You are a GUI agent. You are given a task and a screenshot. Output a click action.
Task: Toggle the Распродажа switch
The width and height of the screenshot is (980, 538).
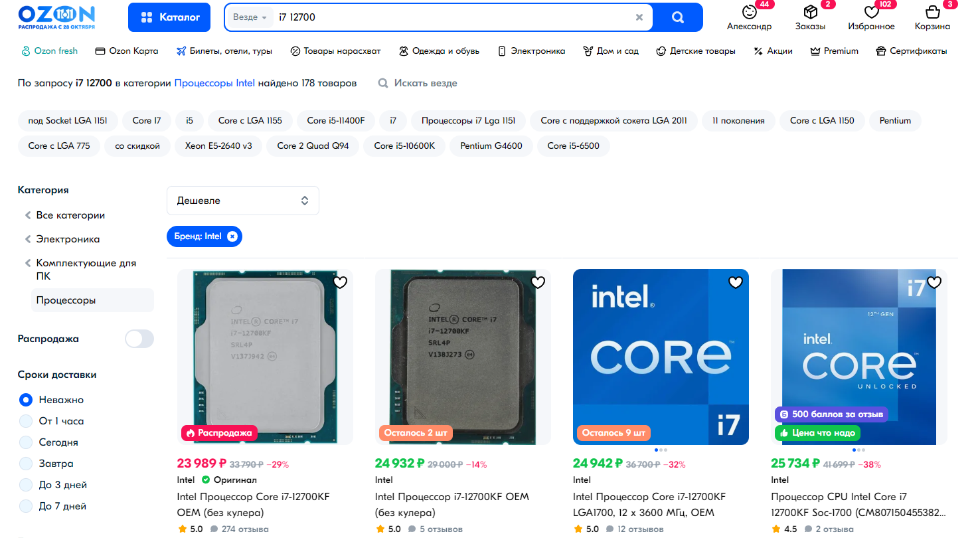[x=139, y=339]
